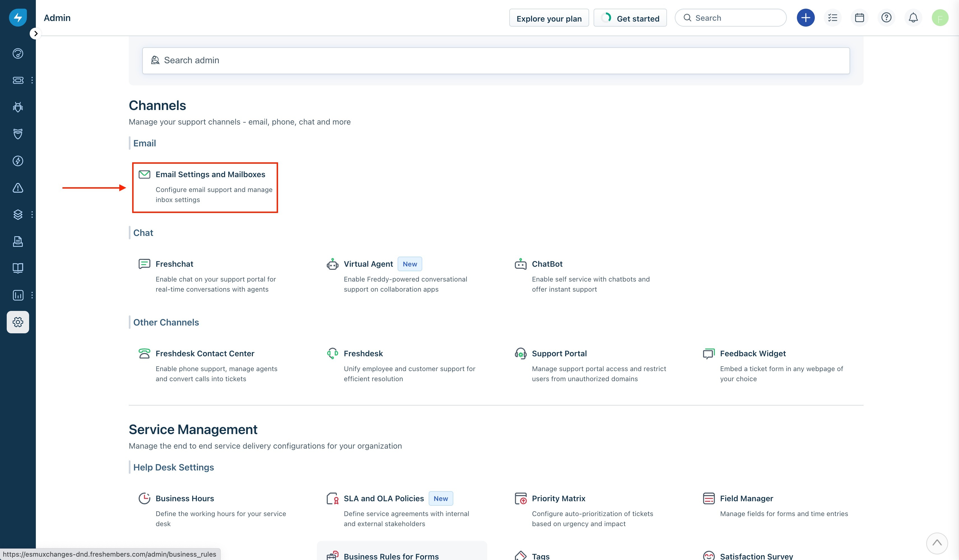
Task: Open the green user profile avatar
Action: click(940, 18)
